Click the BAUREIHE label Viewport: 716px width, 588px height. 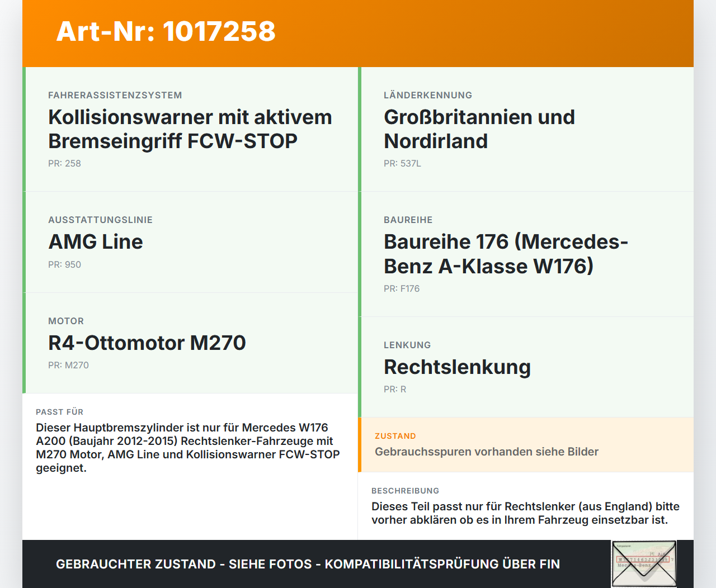[408, 220]
